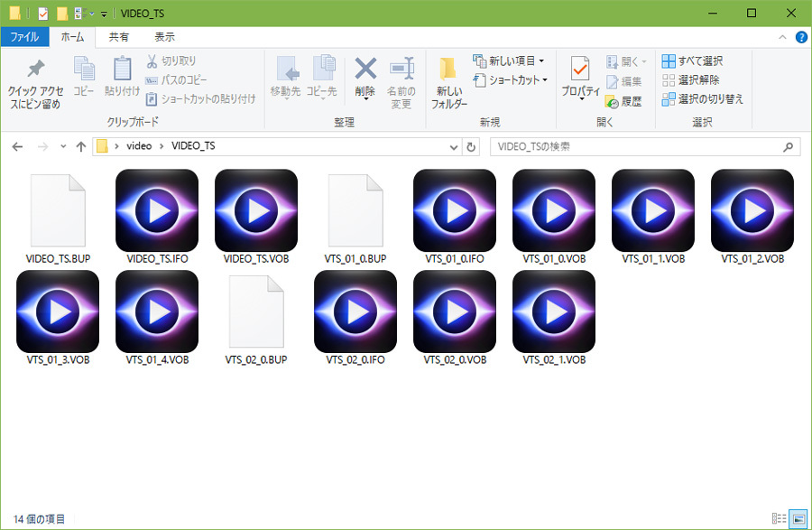Select the VTS_01_0.BUP file

pyautogui.click(x=355, y=217)
